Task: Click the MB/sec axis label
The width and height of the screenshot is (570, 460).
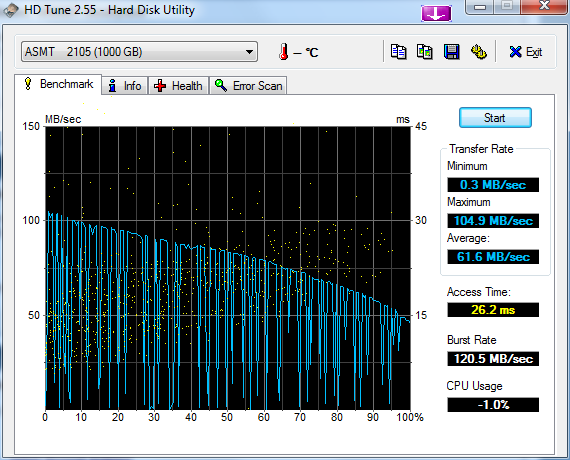Action: (63, 119)
